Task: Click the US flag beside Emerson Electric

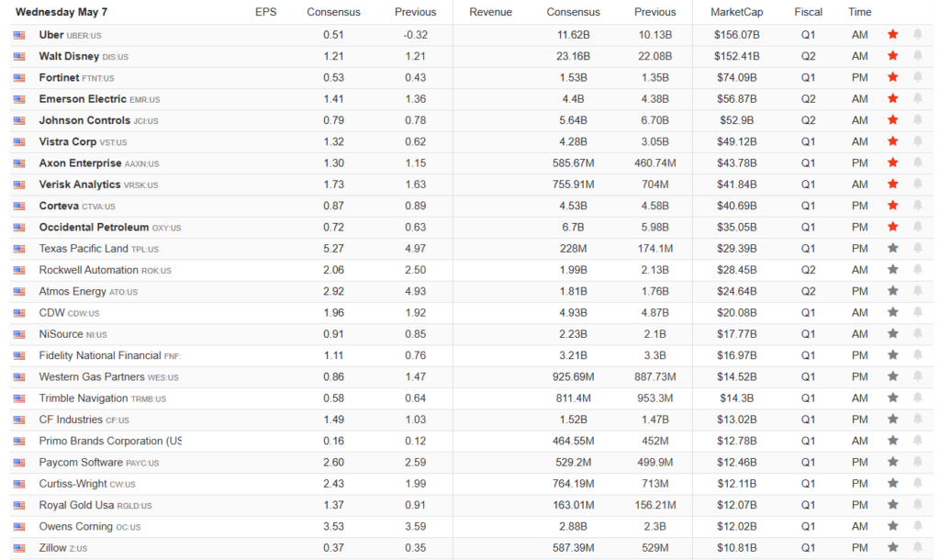Action: click(x=19, y=99)
